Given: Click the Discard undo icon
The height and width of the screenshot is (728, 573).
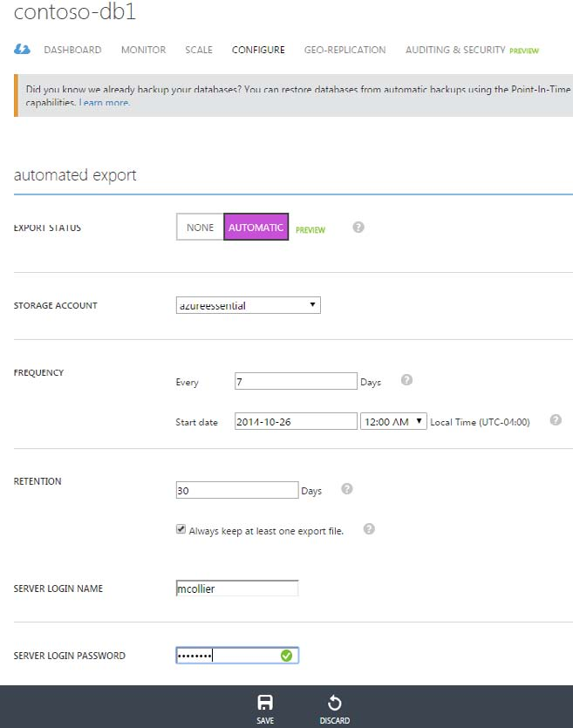Looking at the screenshot, I should pyautogui.click(x=334, y=703).
